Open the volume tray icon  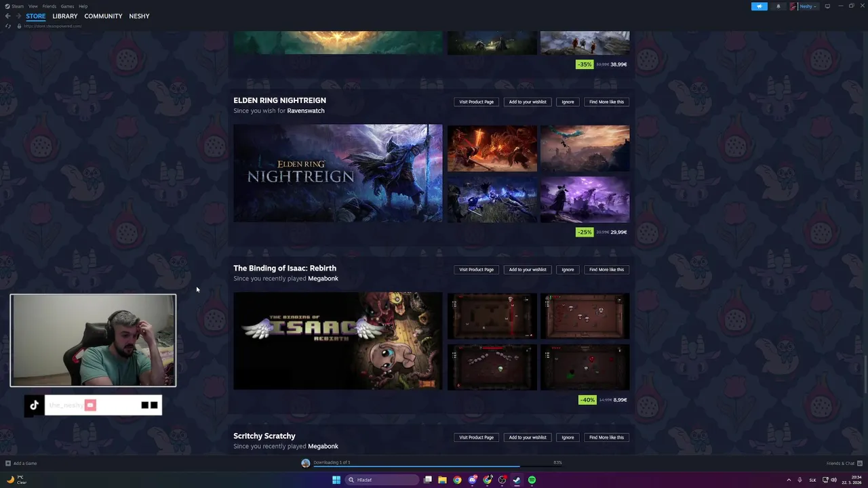833,480
